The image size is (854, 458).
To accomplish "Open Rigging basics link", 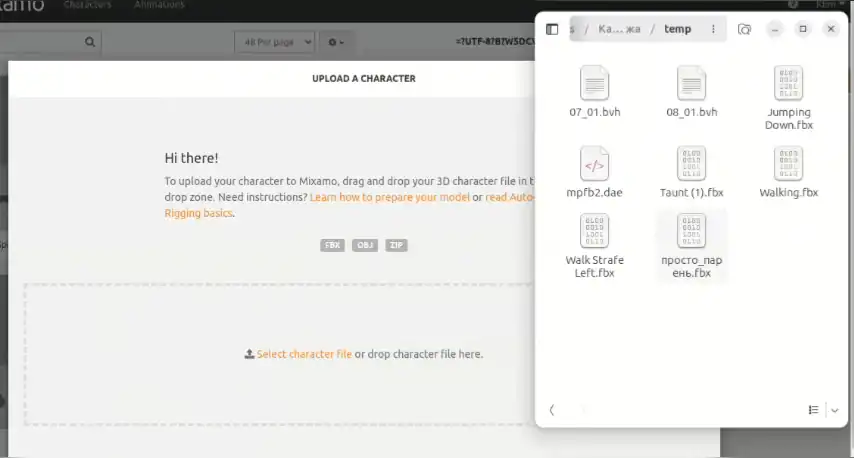I will point(198,213).
